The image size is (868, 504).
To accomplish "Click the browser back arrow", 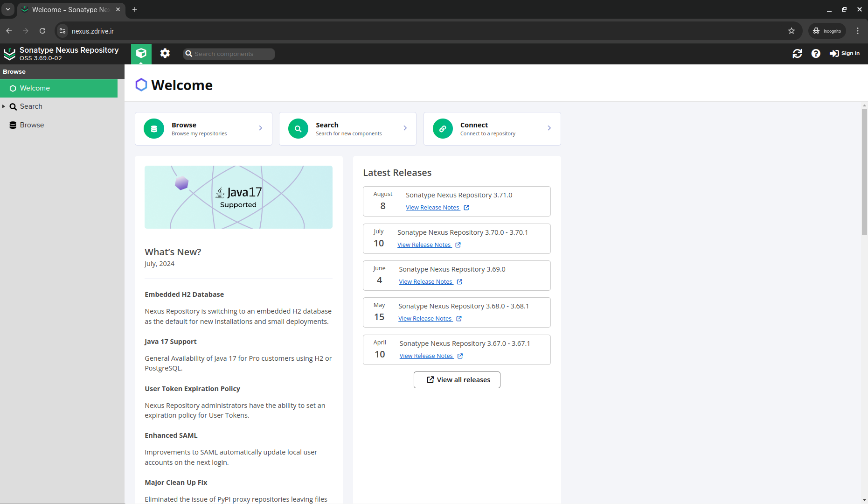I will click(x=9, y=31).
